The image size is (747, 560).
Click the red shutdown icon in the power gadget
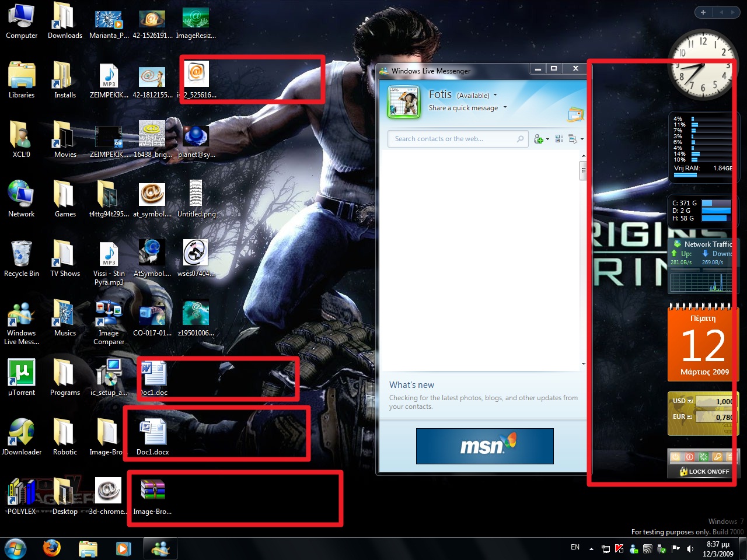click(689, 457)
